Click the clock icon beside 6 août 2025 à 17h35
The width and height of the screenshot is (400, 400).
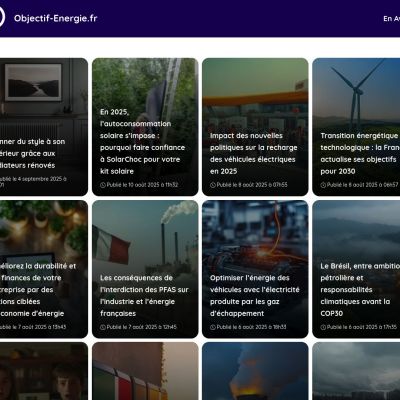323,327
